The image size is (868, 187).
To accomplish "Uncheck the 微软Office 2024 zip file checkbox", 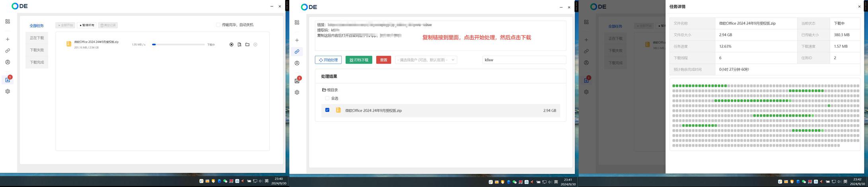I will click(x=327, y=110).
